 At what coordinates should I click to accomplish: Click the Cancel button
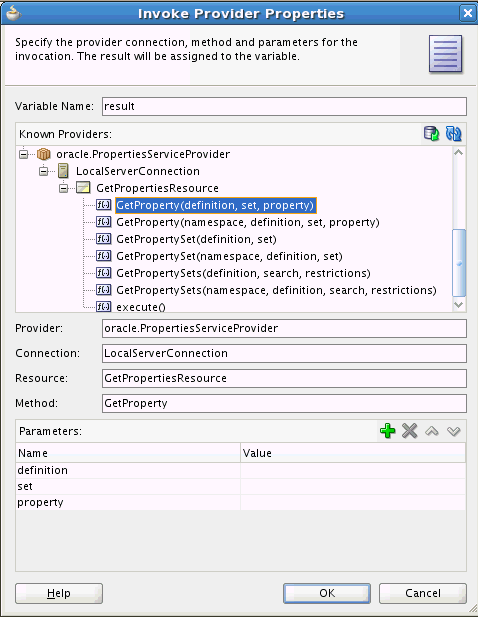click(x=423, y=593)
